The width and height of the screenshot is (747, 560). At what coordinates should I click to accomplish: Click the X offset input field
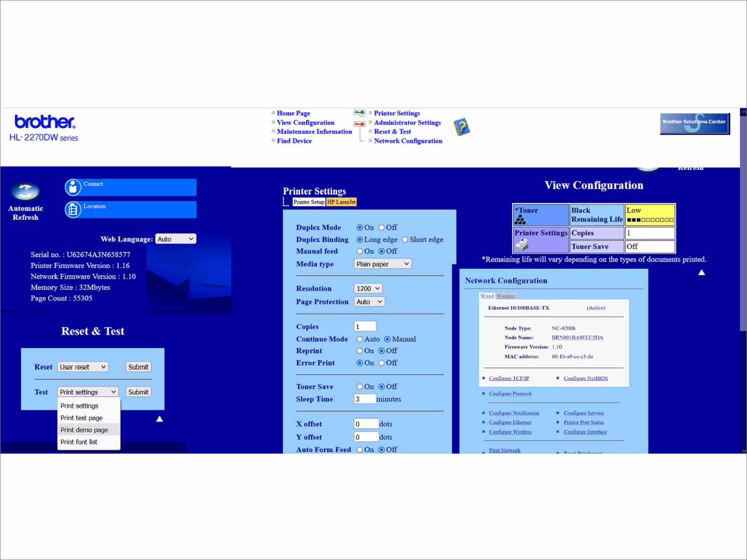tap(366, 424)
